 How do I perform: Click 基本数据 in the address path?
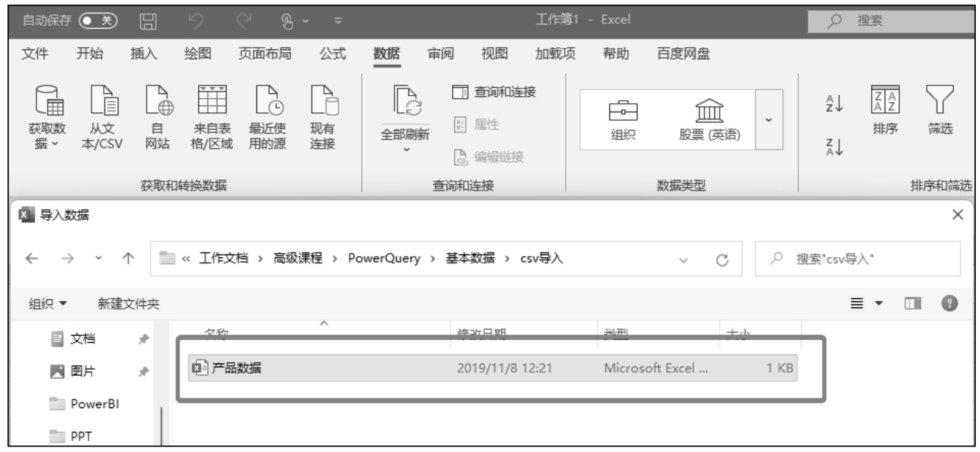point(470,259)
